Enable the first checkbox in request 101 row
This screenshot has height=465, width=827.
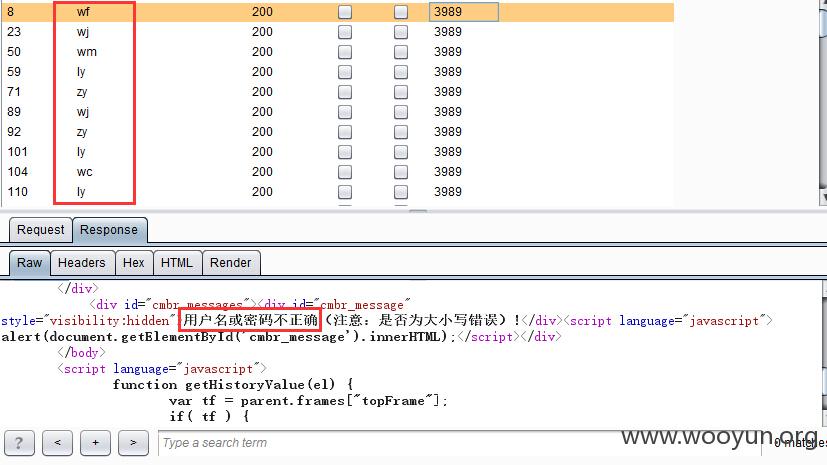pyautogui.click(x=345, y=152)
